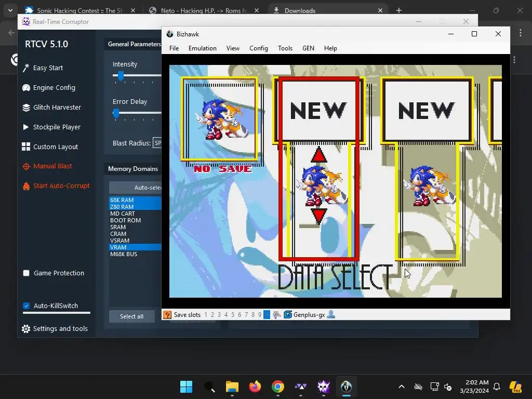Select MD CART memory domain
This screenshot has height=399, width=532.
tap(135, 214)
